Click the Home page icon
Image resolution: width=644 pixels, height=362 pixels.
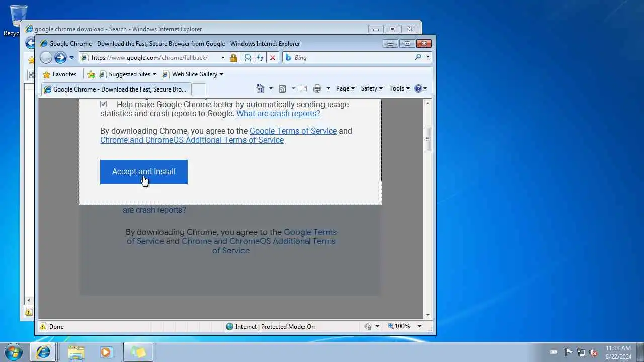260,88
